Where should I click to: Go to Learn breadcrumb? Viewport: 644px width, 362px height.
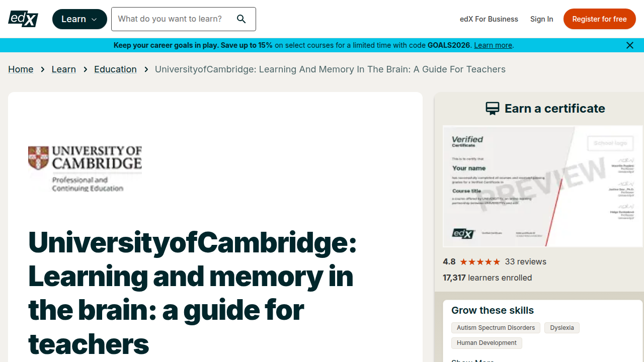[64, 69]
